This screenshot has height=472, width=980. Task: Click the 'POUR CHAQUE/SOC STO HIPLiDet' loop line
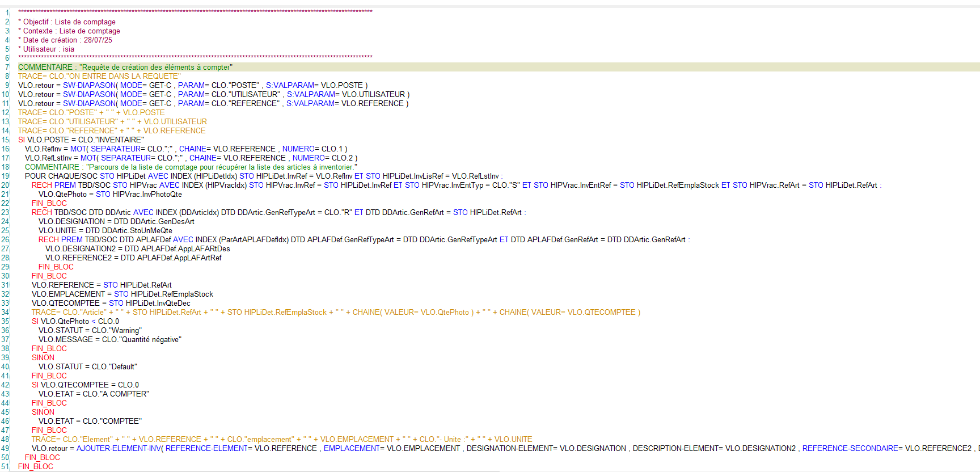point(264,176)
